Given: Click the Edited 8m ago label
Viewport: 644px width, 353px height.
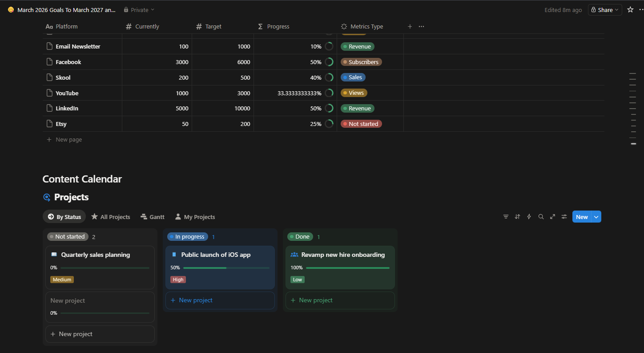Looking at the screenshot, I should tap(563, 10).
